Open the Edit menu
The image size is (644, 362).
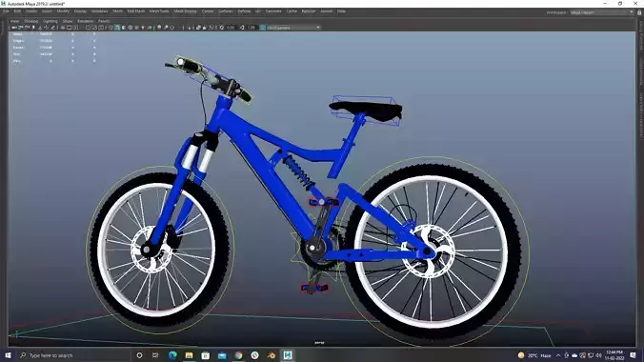pos(17,11)
